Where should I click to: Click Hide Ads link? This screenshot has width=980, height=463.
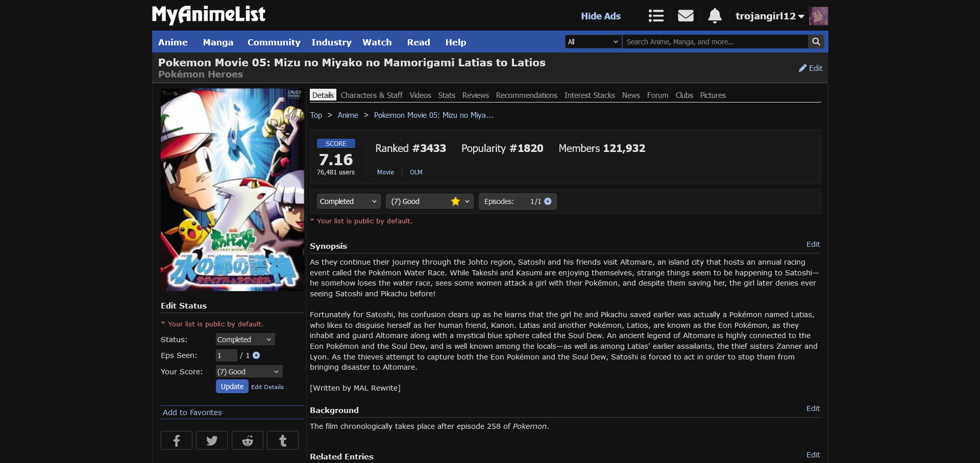tap(601, 16)
